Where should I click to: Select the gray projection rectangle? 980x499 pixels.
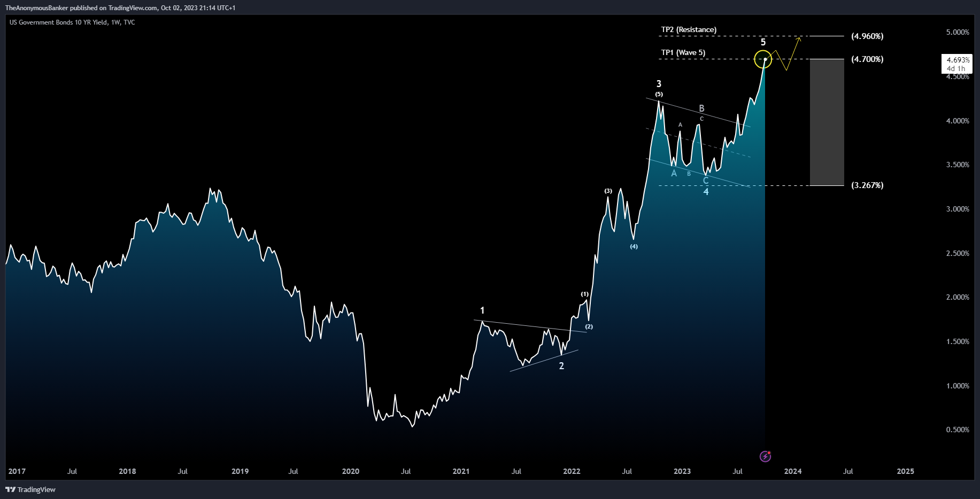[x=827, y=122]
